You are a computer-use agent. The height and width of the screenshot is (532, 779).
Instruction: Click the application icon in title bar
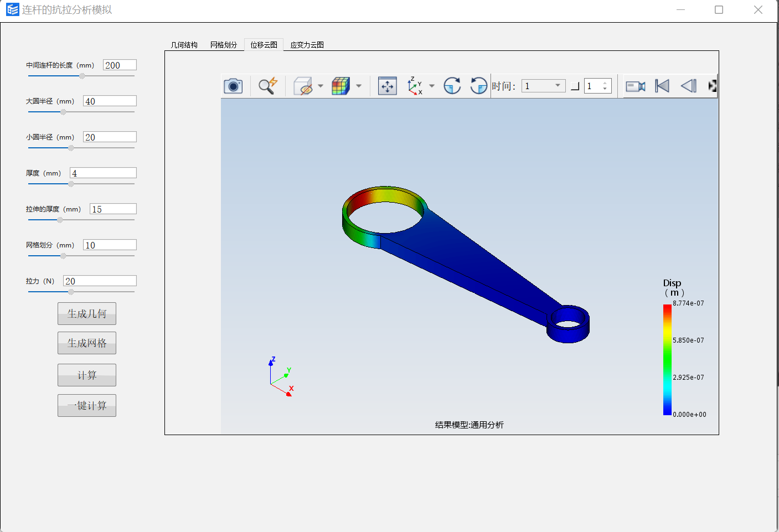[x=12, y=9]
